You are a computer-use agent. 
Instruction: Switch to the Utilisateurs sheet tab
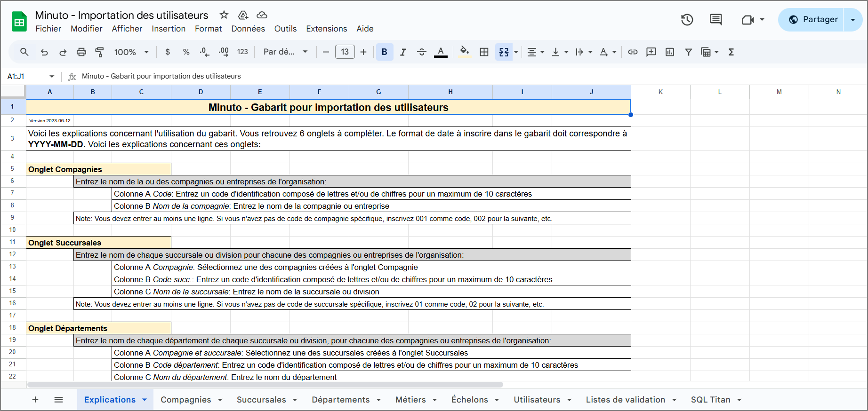537,400
